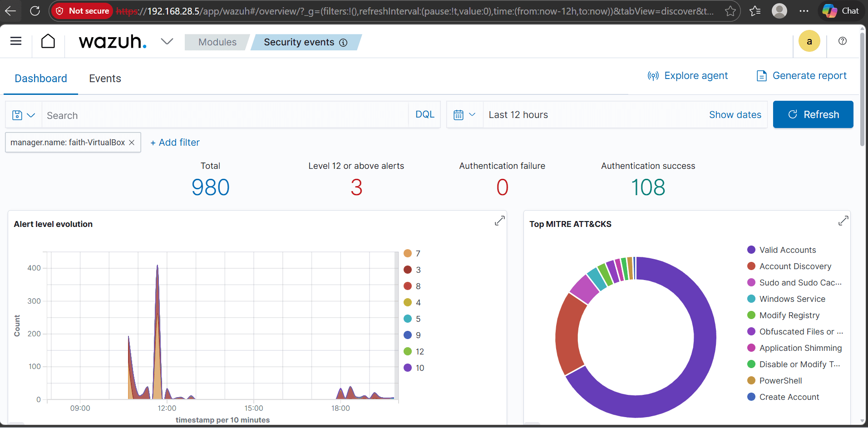The image size is (868, 428).
Task: Click Generate report
Action: click(x=802, y=76)
